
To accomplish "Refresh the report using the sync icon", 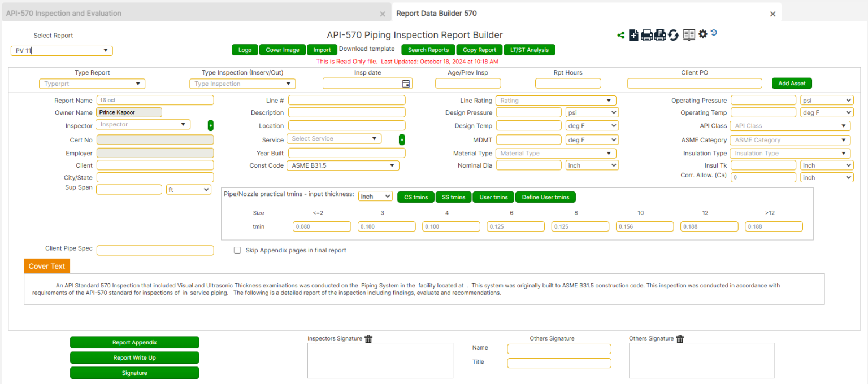I will tap(673, 34).
